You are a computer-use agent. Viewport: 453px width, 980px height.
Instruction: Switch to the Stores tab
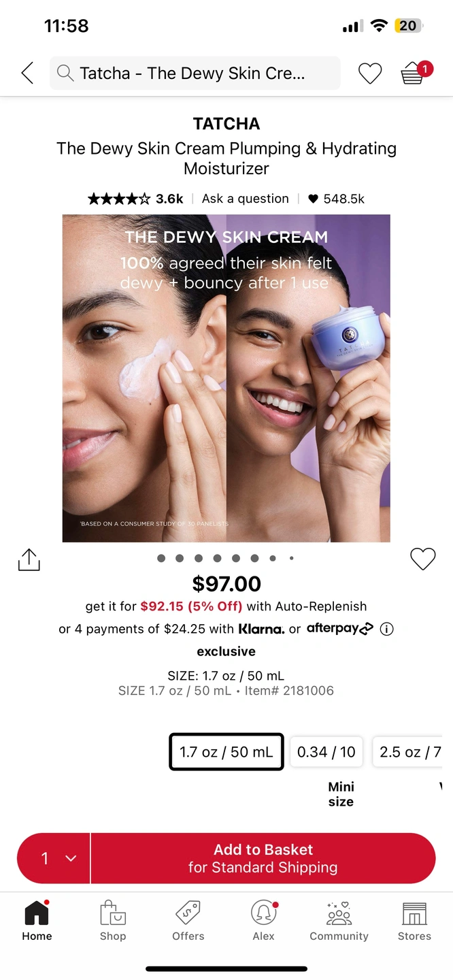[x=414, y=920]
